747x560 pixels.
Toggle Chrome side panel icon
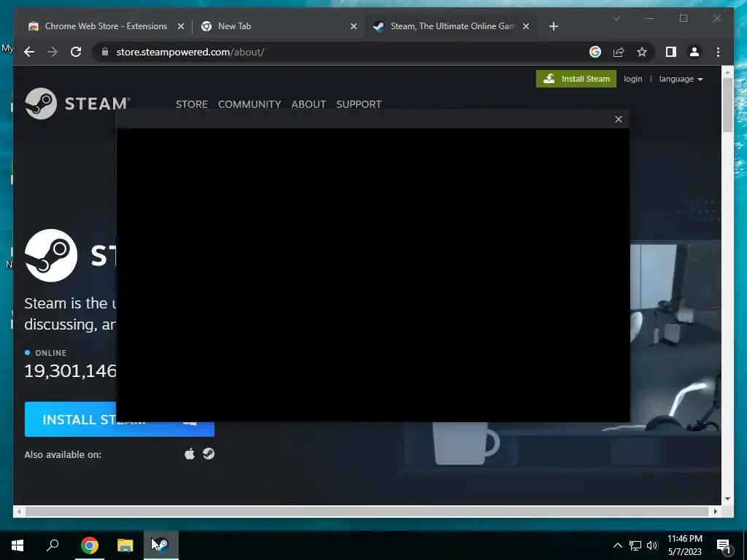click(x=671, y=52)
